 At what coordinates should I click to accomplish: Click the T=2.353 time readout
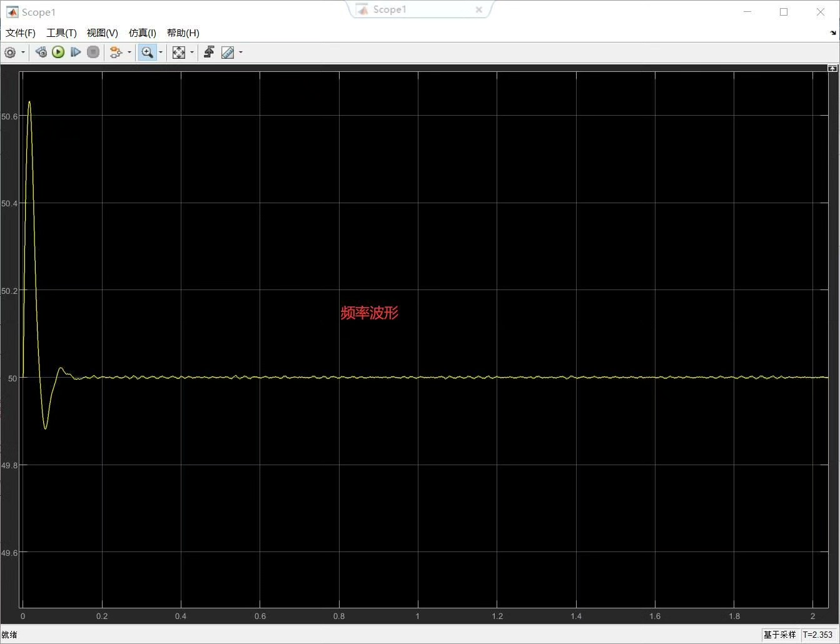[x=818, y=635]
